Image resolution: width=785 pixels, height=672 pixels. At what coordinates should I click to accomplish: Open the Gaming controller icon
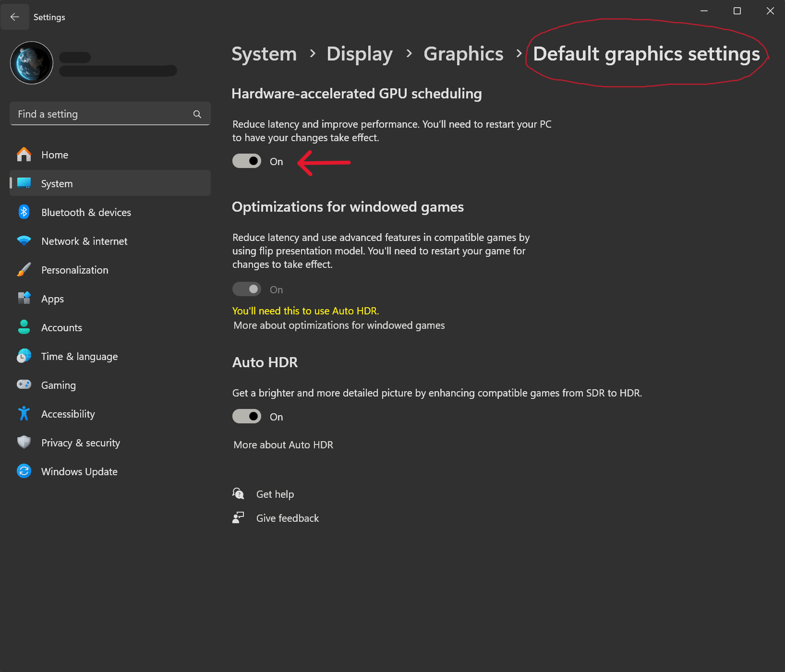coord(24,385)
